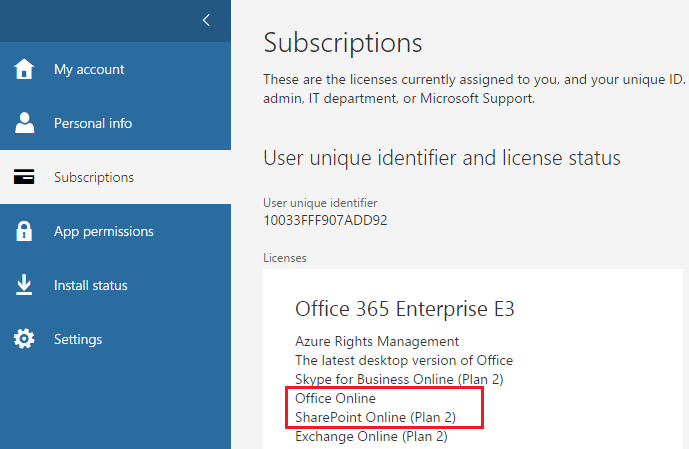Select the Subscriptions page heading
Image resolution: width=689 pixels, height=449 pixels.
point(343,43)
